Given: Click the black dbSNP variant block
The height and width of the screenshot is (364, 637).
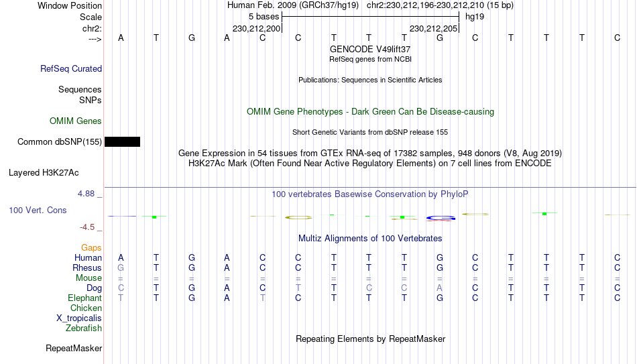Looking at the screenshot, I should 122,142.
